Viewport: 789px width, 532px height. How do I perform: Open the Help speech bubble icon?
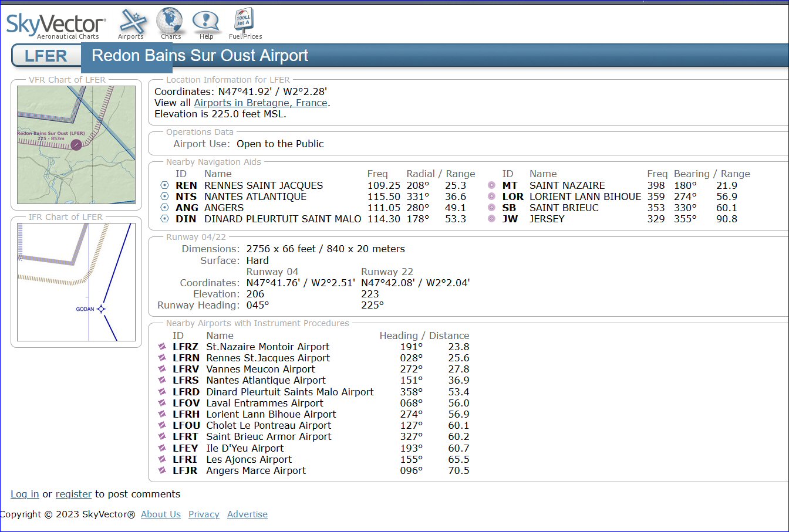(x=206, y=25)
